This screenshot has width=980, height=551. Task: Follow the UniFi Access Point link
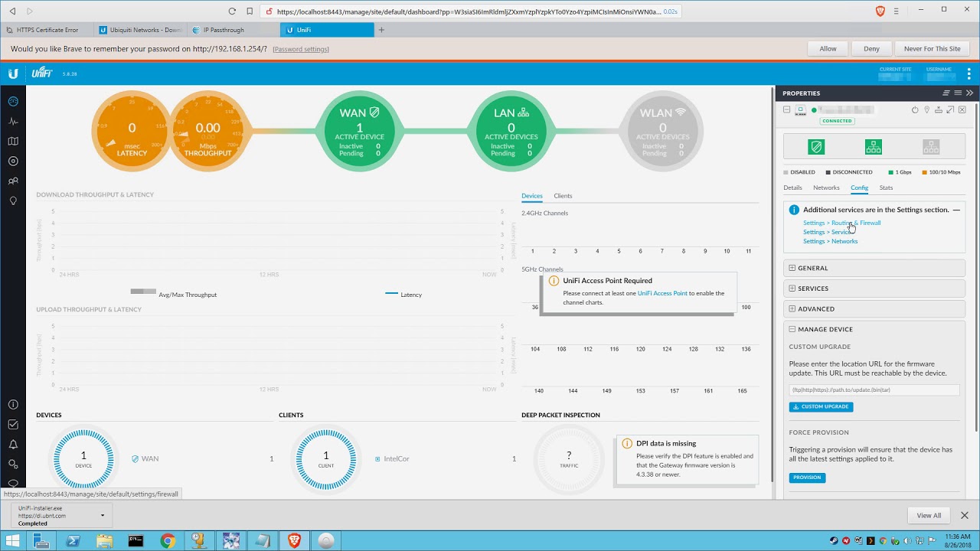[662, 293]
